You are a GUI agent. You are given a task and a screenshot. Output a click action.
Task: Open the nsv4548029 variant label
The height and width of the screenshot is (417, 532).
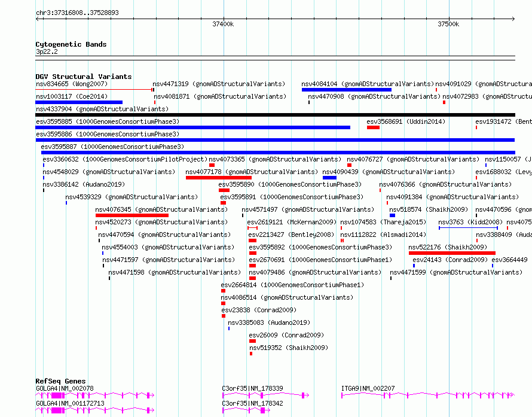109,172
